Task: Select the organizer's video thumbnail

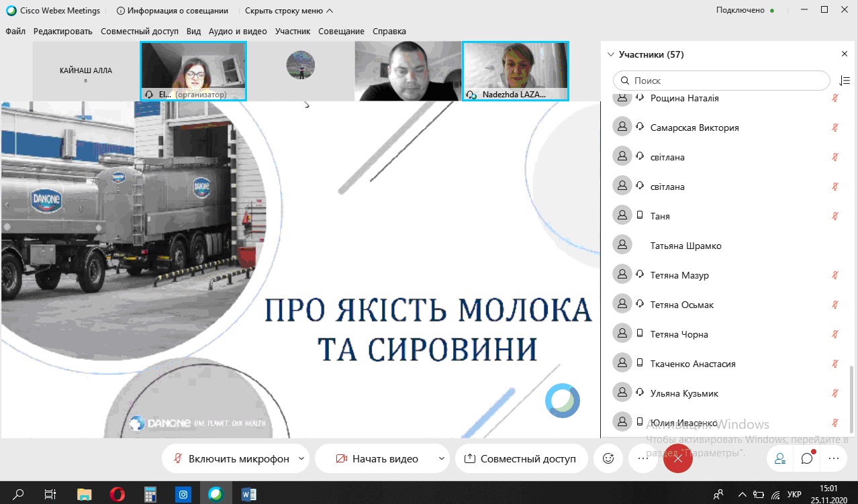Action: [193, 71]
